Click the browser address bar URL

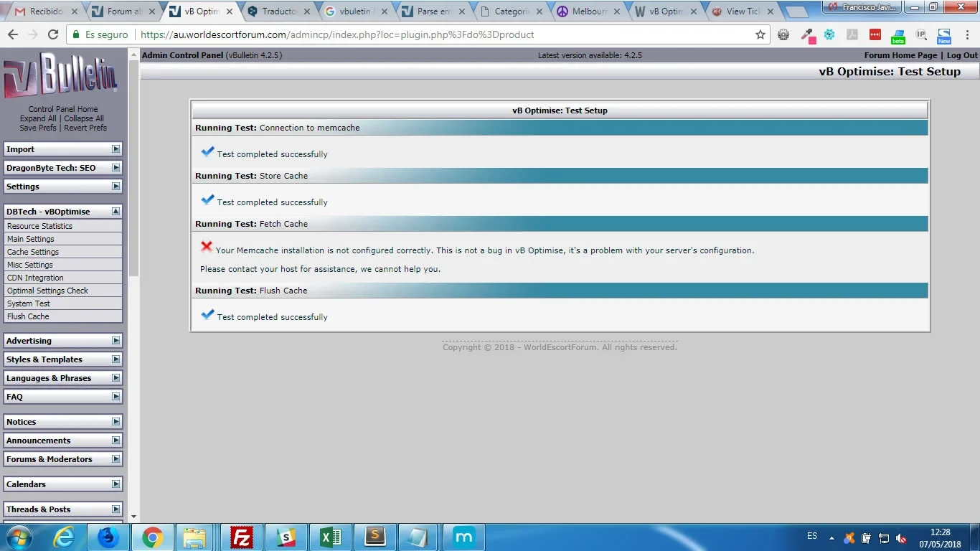point(337,34)
